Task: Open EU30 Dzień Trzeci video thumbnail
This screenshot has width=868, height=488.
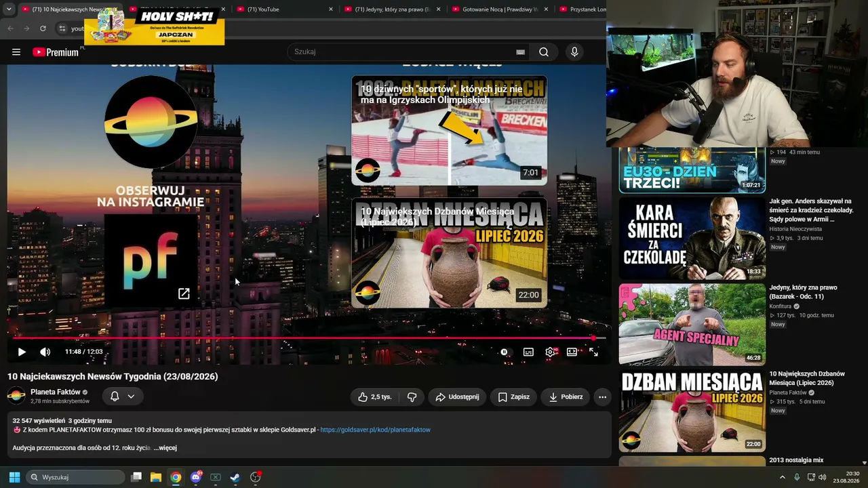Action: click(x=692, y=170)
